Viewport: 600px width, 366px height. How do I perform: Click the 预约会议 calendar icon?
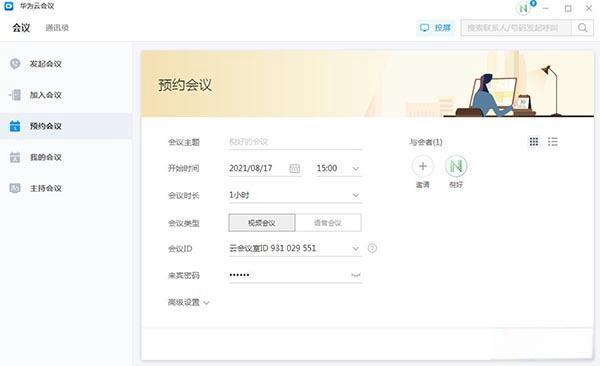tap(15, 126)
